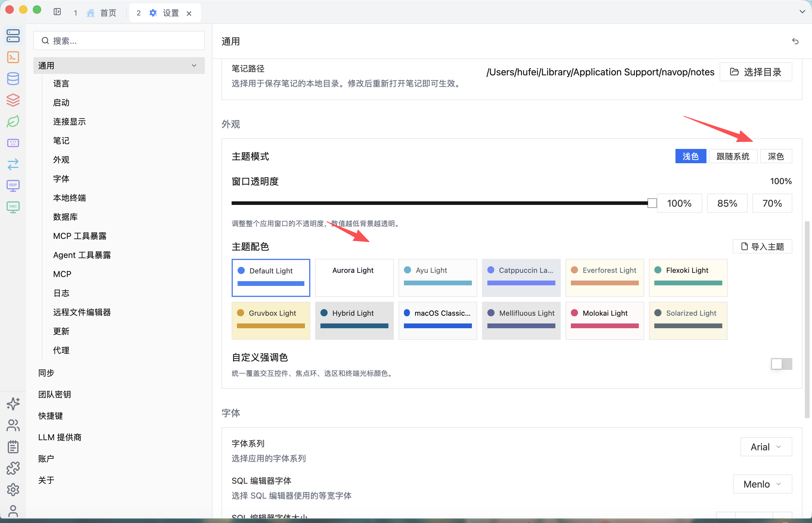Select Default Light theme swatch
Viewport: 812px width, 523px height.
coord(271,278)
